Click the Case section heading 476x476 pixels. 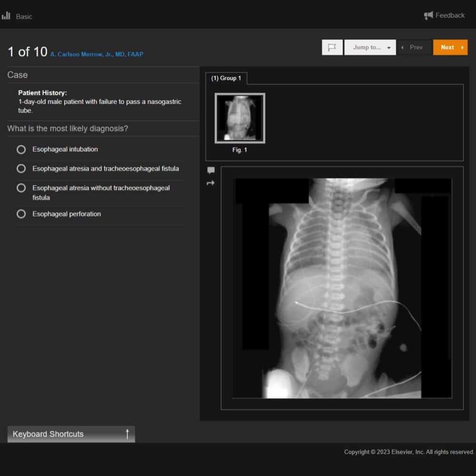pyautogui.click(x=18, y=75)
